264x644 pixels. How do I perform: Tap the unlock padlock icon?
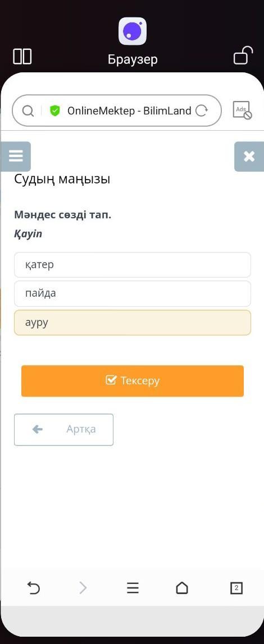243,56
